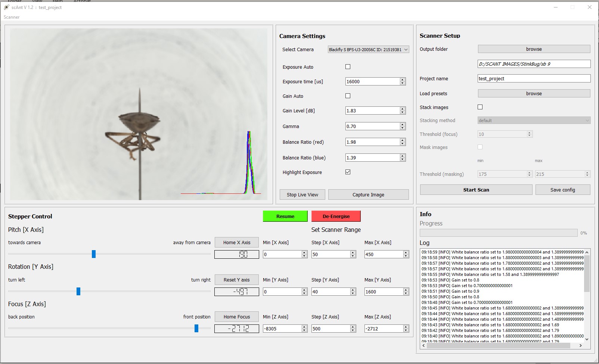Increase Gamma using its spinner arrow
The width and height of the screenshot is (599, 364).
point(402,124)
